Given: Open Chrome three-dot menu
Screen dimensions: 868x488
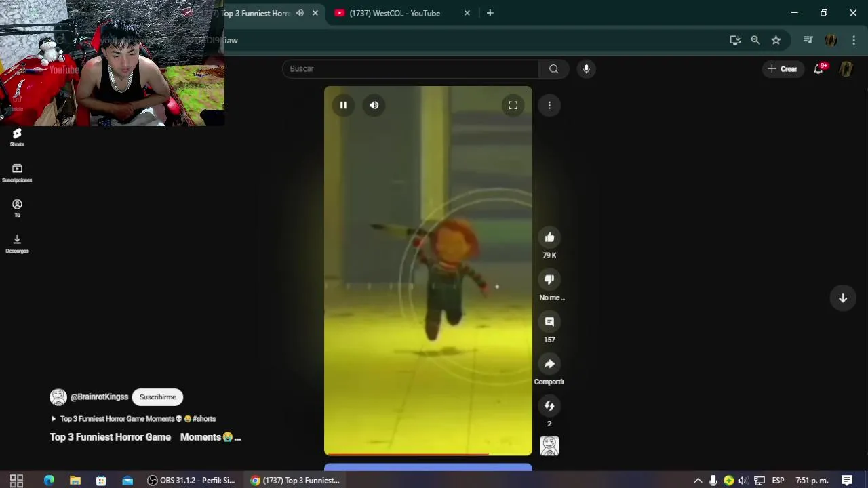Looking at the screenshot, I should tap(854, 40).
